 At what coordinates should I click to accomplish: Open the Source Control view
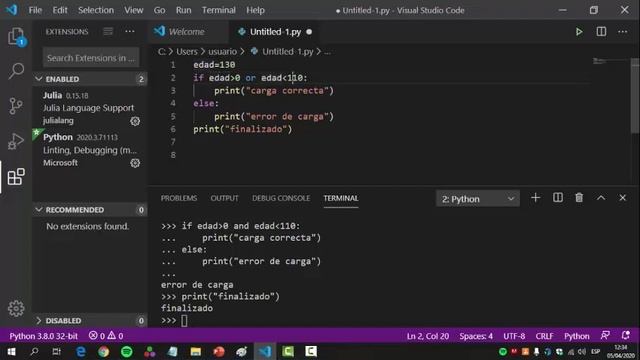(16, 106)
